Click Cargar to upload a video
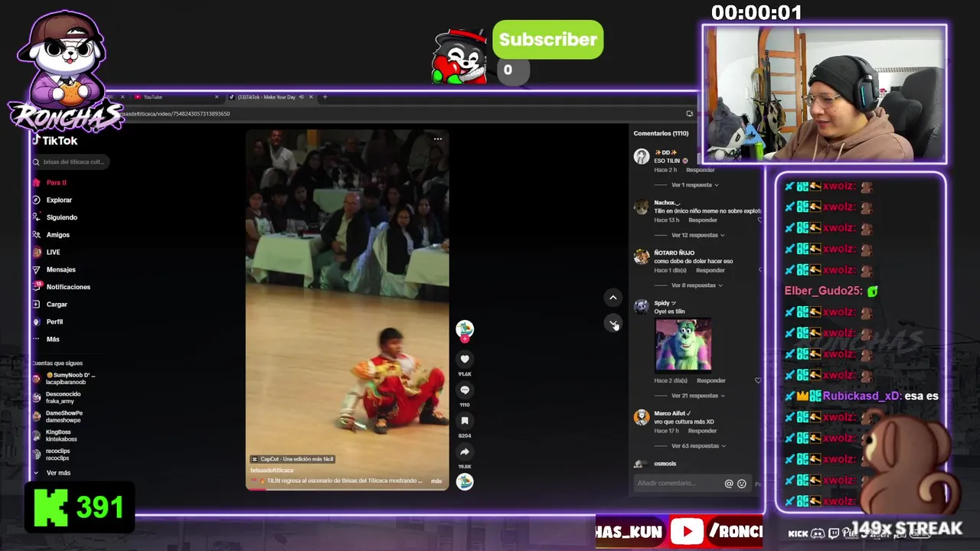The image size is (980, 551). coord(51,305)
